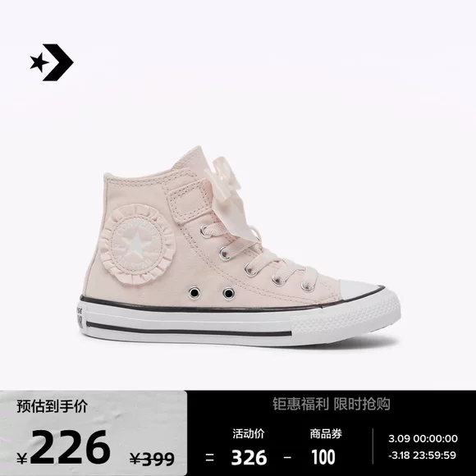Image resolution: width=476 pixels, height=476 pixels.
Task: Click the ¥226 estimated price
Action: 63,448
